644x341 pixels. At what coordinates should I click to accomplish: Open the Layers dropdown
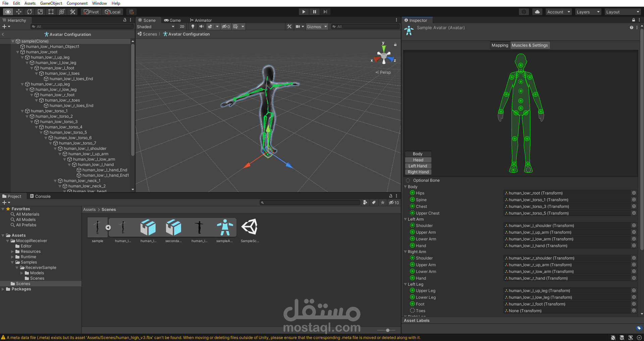588,12
